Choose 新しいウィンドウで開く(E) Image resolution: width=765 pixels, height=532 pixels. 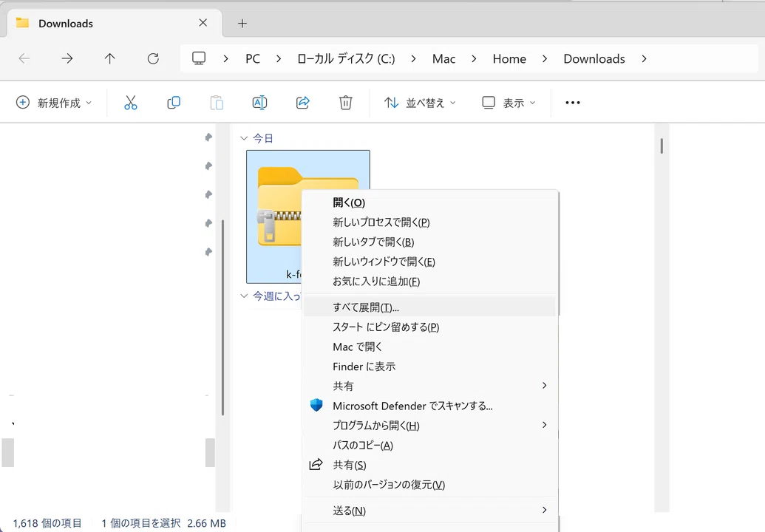tap(429, 262)
